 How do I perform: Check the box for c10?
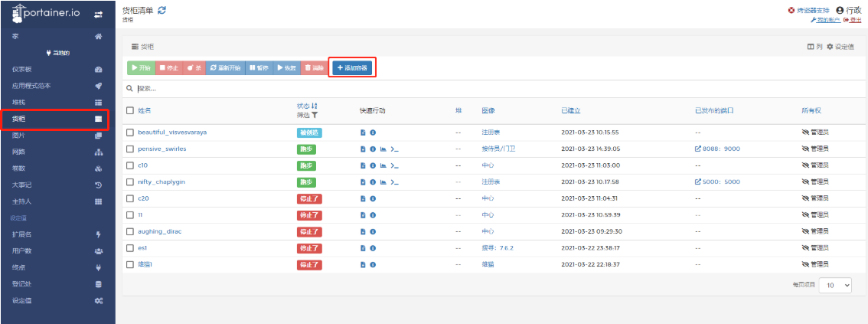130,165
